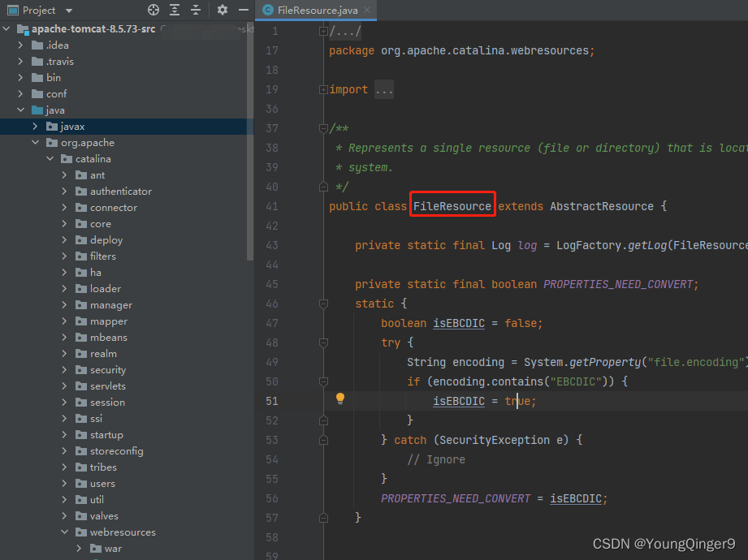Click the Select Opened File locate icon
Screen dimensions: 748x560
click(x=153, y=10)
